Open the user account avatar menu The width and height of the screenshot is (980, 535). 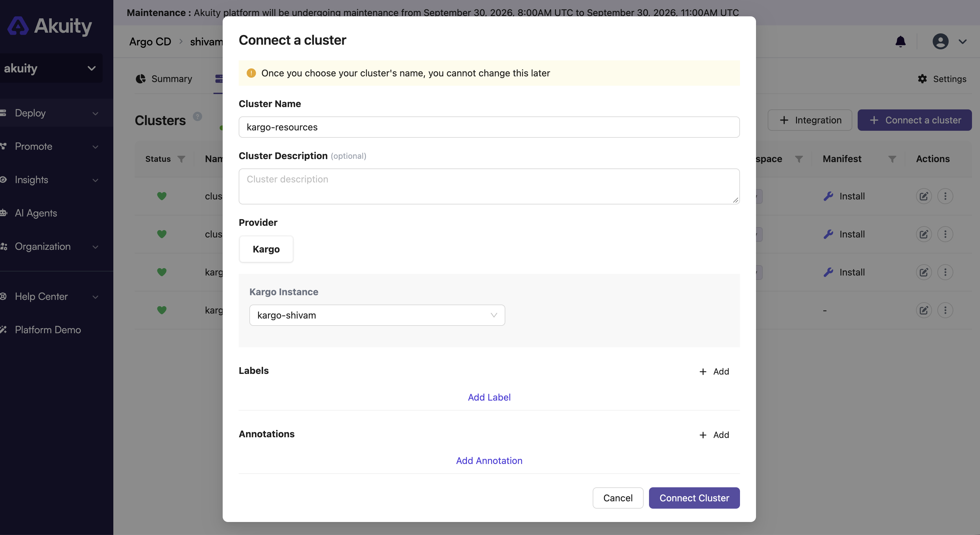click(x=940, y=41)
